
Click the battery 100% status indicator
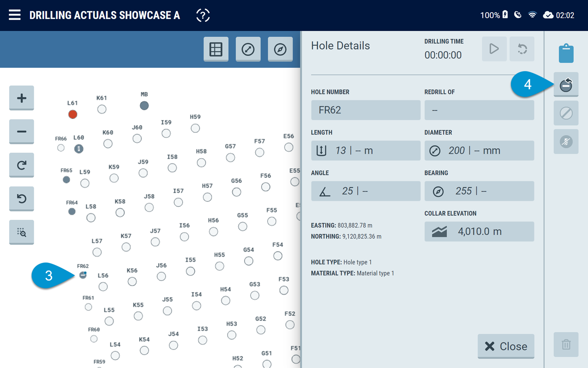coord(494,15)
